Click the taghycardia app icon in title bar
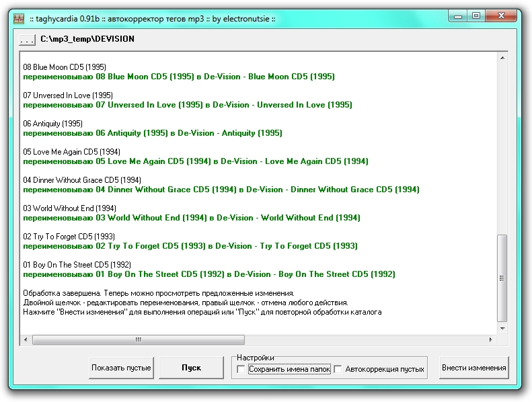This screenshot has width=532, height=402. [x=19, y=19]
